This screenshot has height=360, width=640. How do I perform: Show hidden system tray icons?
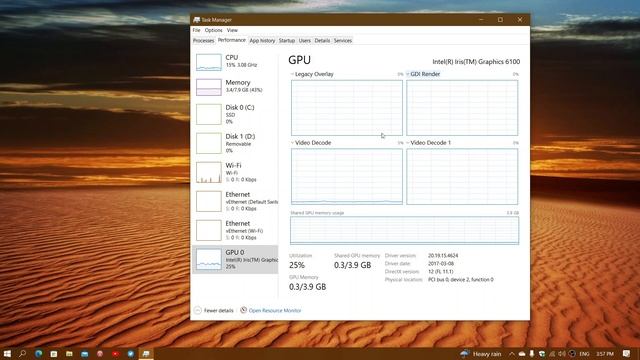pyautogui.click(x=512, y=354)
